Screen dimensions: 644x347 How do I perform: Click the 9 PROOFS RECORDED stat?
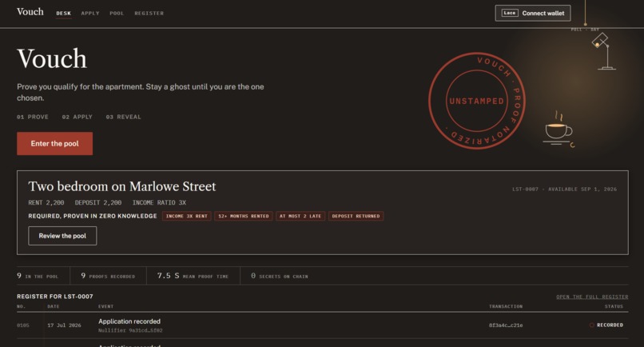click(108, 276)
